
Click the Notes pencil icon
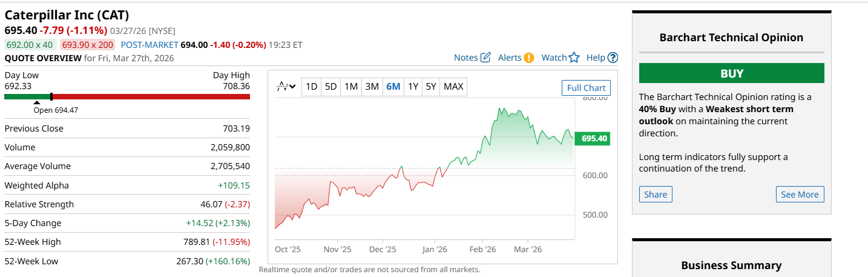click(x=485, y=58)
